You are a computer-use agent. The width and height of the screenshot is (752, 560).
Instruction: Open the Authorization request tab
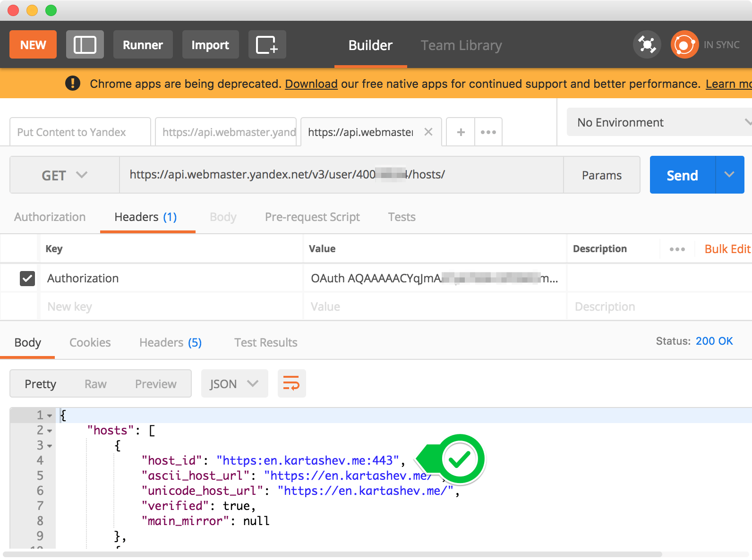[50, 217]
